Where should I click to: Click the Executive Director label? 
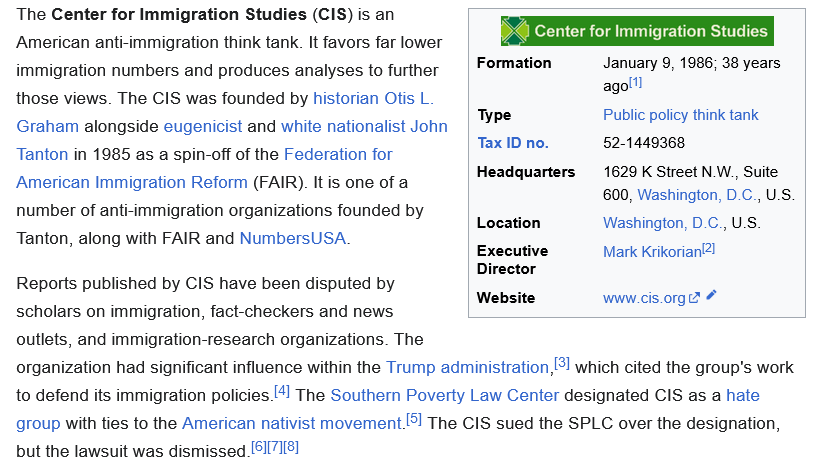click(x=512, y=260)
